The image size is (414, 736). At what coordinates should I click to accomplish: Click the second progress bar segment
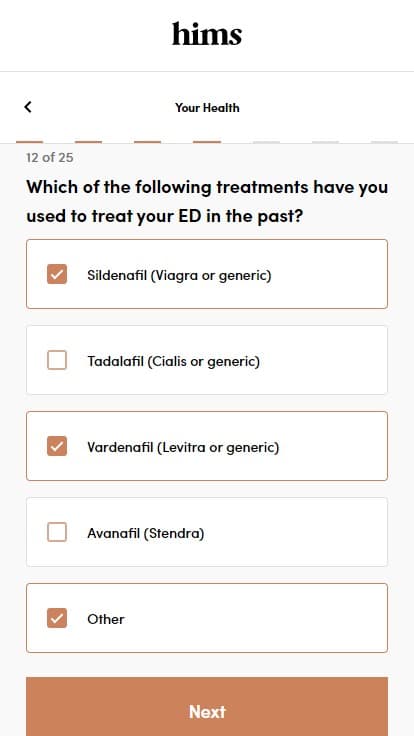click(x=89, y=142)
